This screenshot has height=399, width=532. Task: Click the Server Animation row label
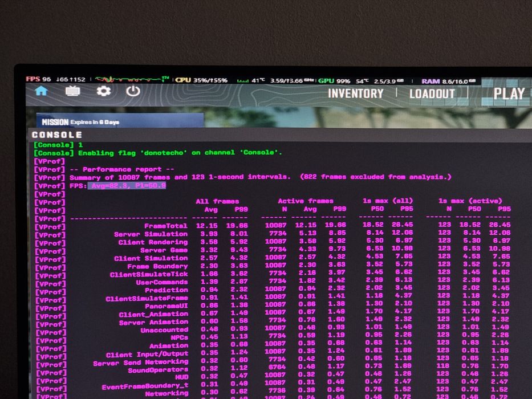point(153,322)
